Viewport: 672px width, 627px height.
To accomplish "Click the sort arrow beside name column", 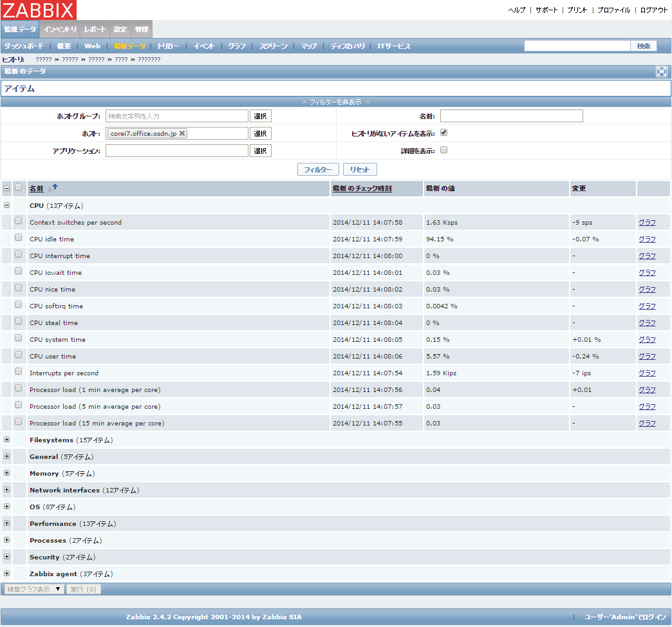I will (53, 188).
